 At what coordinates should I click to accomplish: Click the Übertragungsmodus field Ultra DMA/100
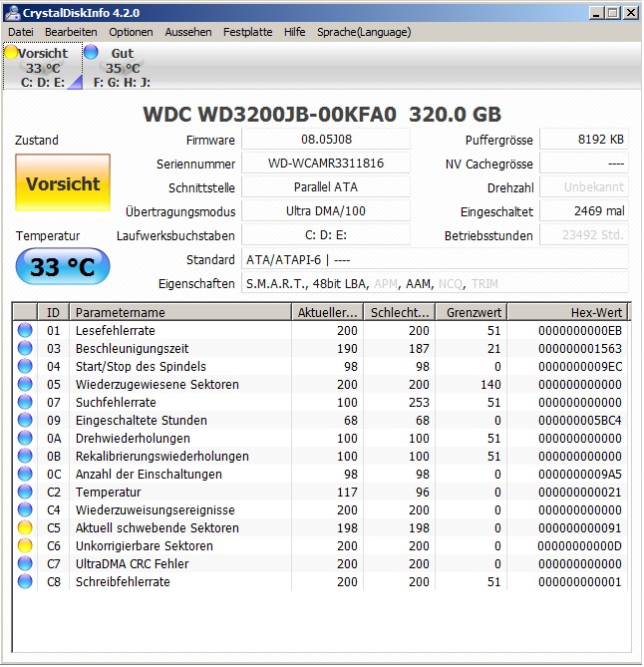326,211
